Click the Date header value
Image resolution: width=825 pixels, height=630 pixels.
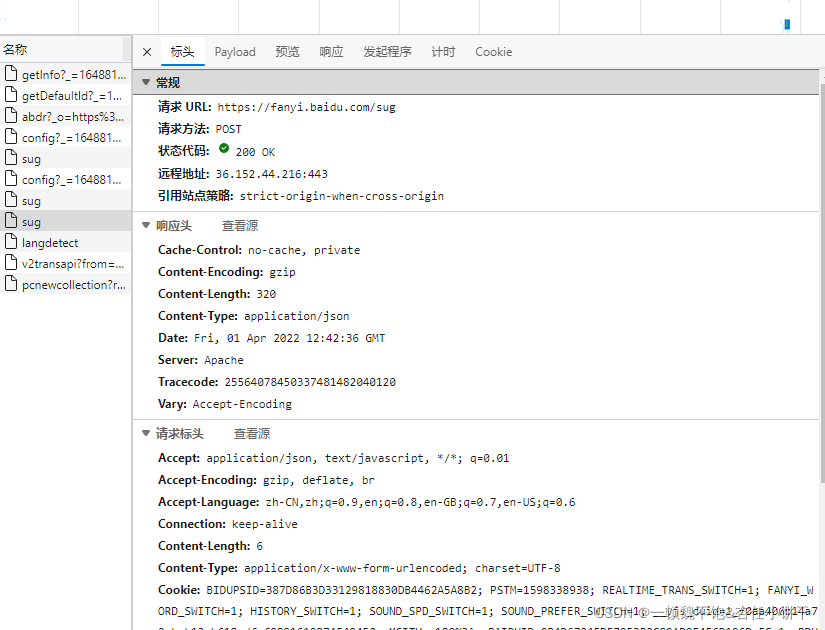point(289,338)
